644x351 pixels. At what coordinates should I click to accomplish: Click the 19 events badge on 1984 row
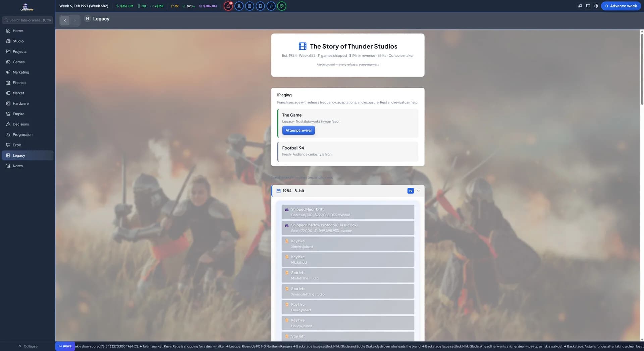pyautogui.click(x=411, y=191)
